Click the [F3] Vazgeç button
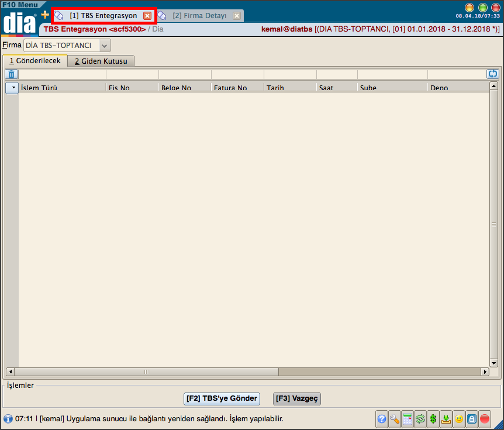The height and width of the screenshot is (430, 504). tap(296, 398)
